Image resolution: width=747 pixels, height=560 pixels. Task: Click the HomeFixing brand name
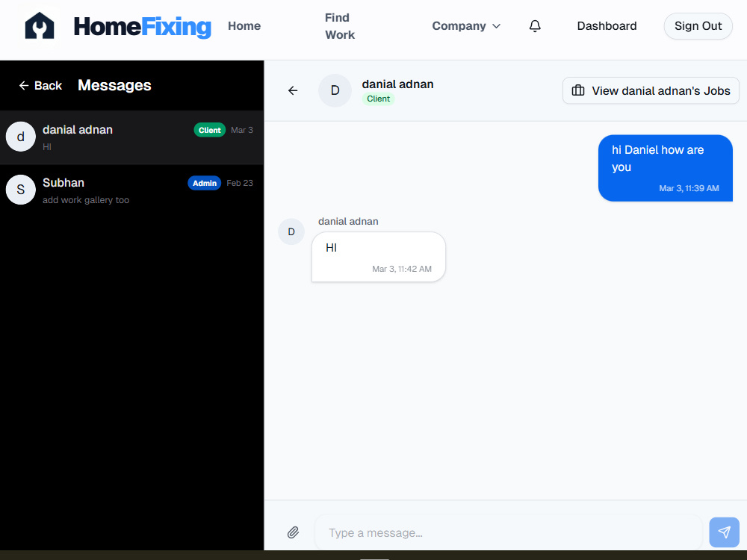(x=143, y=26)
